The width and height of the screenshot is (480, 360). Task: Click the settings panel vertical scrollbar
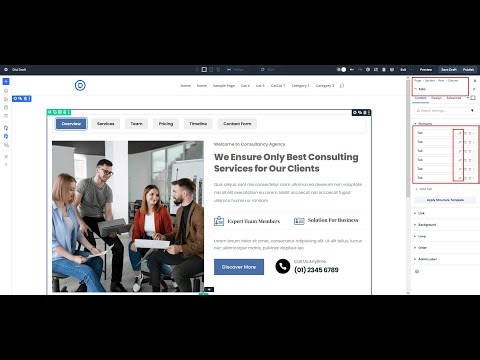pyautogui.click(x=408, y=137)
